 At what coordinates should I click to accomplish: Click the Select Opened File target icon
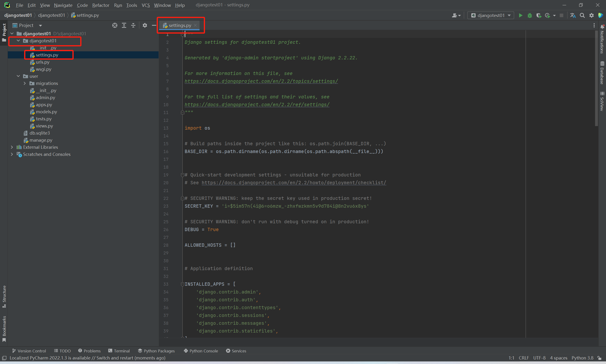[115, 25]
